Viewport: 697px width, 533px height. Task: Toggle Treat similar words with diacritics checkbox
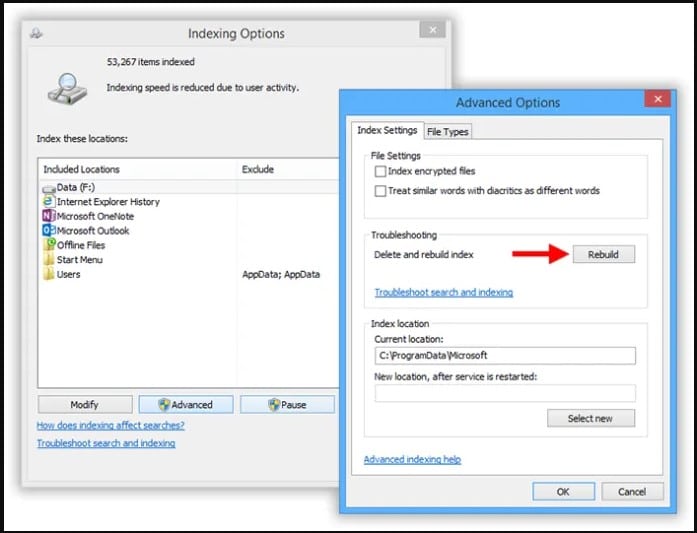pos(380,191)
